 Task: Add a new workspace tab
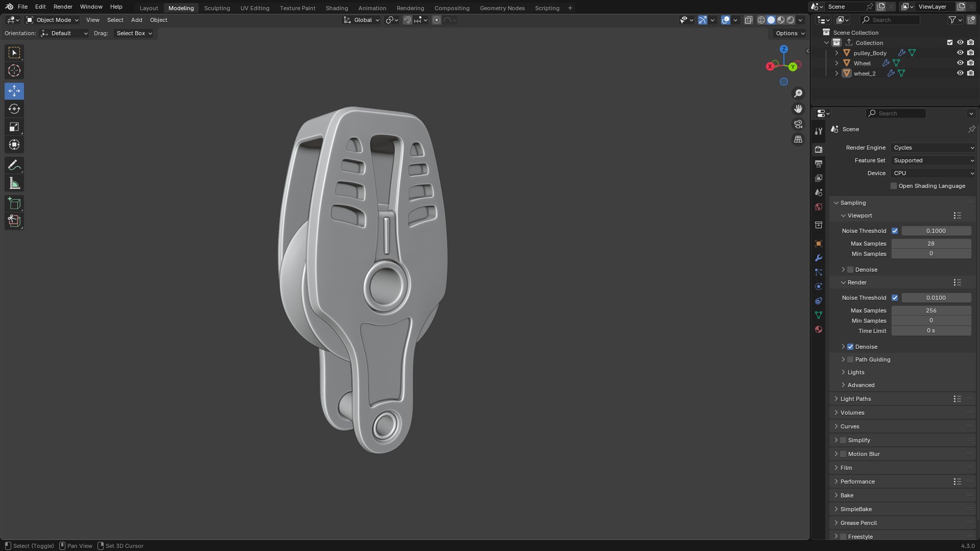click(570, 8)
